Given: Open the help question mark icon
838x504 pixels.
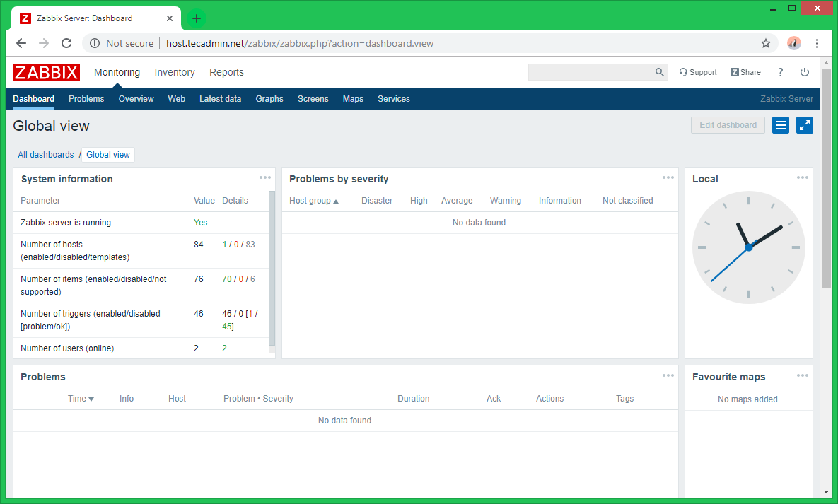Looking at the screenshot, I should coord(781,72).
